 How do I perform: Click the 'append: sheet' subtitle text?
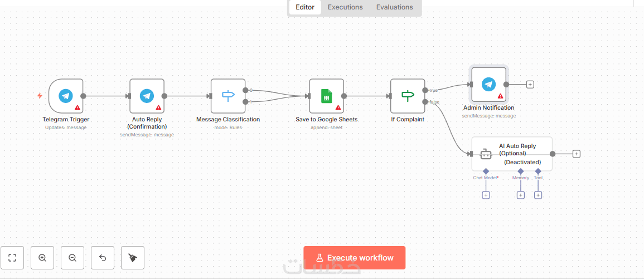[x=327, y=127]
